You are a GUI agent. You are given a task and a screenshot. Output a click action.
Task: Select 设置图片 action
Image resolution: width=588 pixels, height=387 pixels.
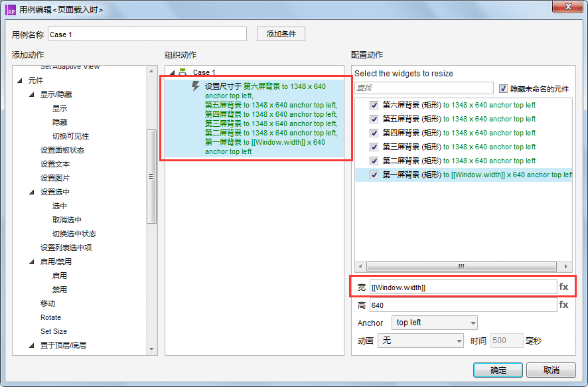(54, 178)
